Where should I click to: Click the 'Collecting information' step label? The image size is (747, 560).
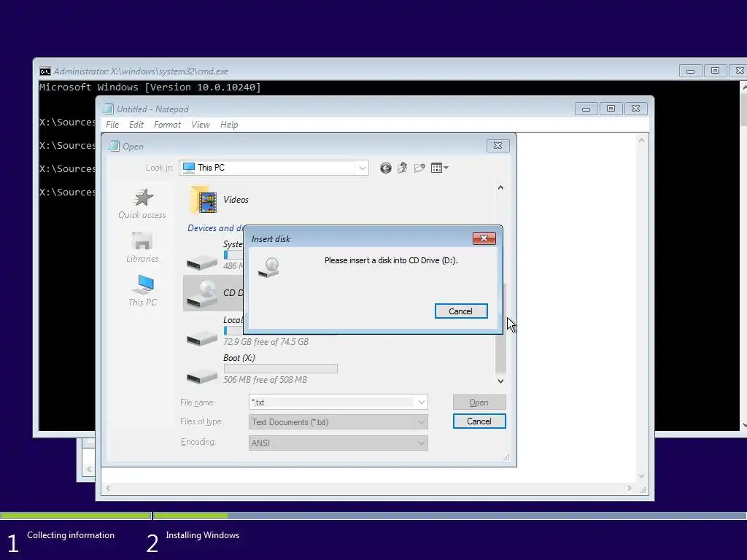(71, 535)
